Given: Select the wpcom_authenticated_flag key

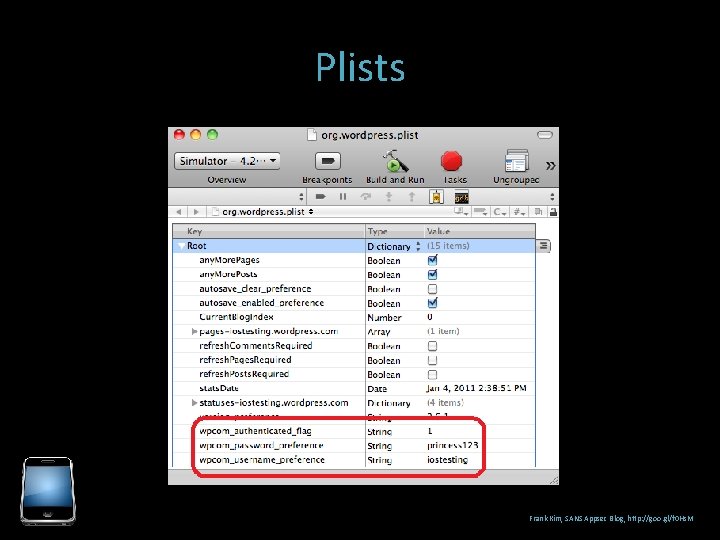Looking at the screenshot, I should [x=255, y=431].
